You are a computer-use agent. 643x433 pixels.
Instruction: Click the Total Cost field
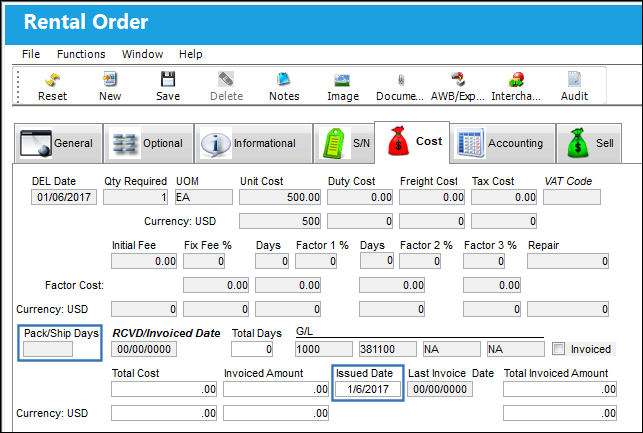pos(164,389)
